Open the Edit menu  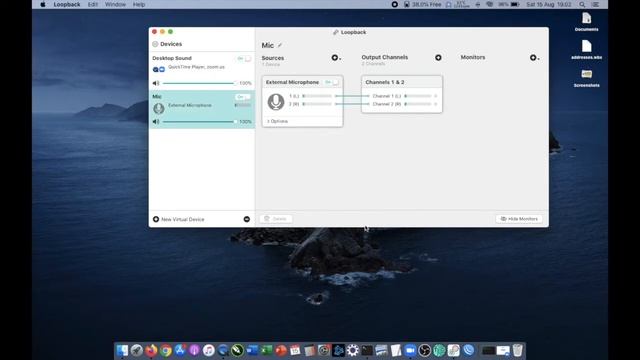coord(93,4)
